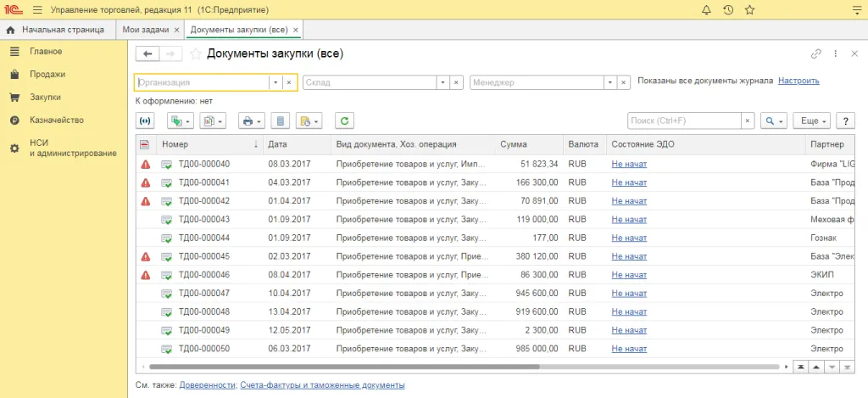Expand the Организация dropdown list
Viewport: 868px width, 398px height.
tap(275, 82)
